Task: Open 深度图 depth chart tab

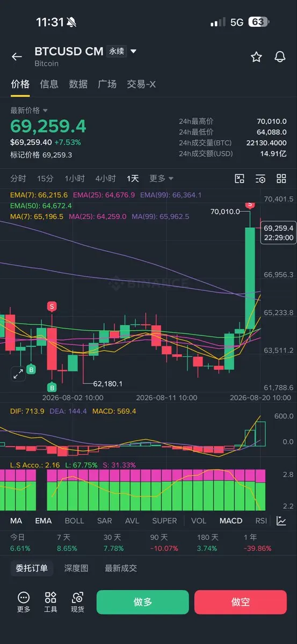Action: (76, 568)
